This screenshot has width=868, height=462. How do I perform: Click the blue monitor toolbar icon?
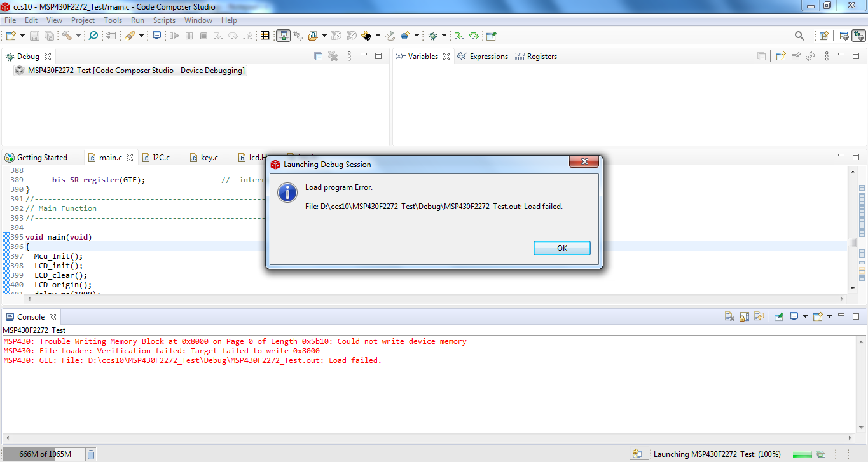coord(157,36)
